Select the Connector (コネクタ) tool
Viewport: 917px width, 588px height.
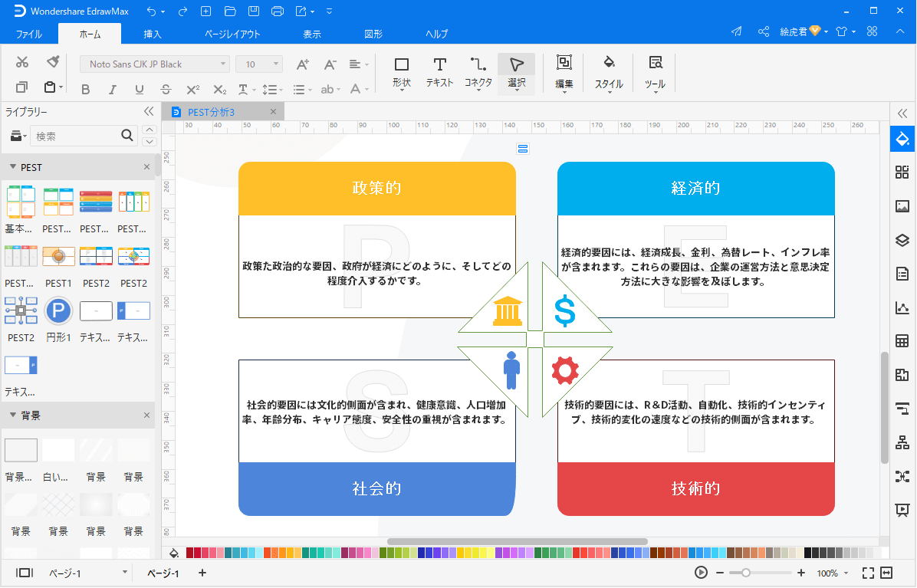pos(478,72)
